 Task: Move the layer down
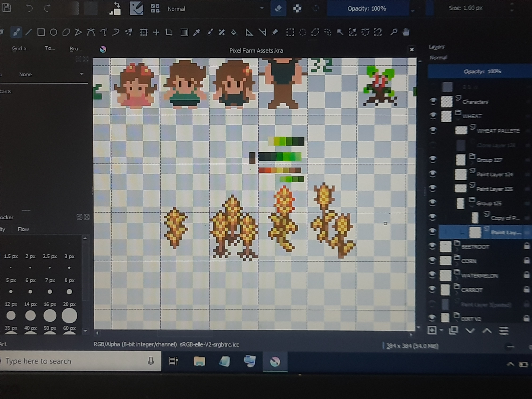470,331
